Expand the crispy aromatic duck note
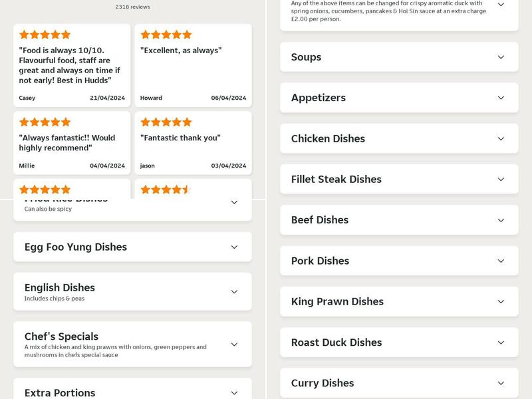 coord(503,5)
